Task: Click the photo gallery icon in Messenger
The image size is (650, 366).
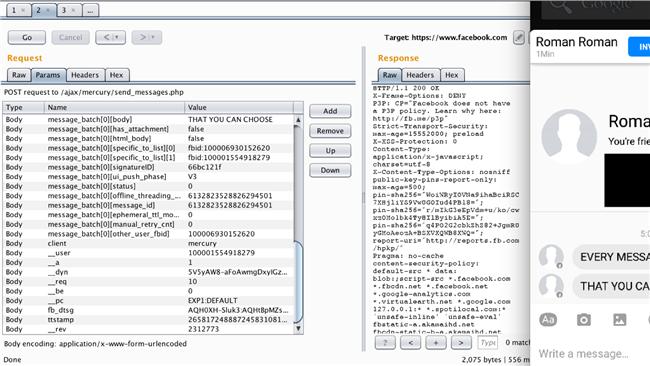Action: pos(620,320)
